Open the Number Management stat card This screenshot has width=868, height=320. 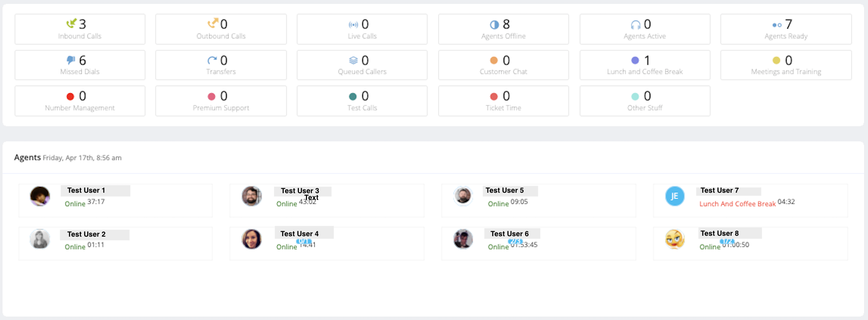pos(80,101)
